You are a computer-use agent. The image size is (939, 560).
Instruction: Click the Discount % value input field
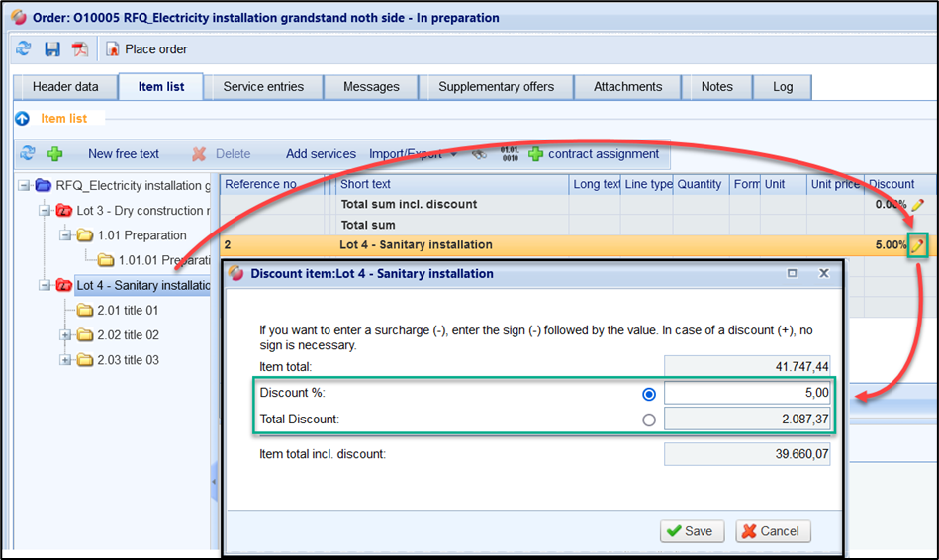coord(747,394)
